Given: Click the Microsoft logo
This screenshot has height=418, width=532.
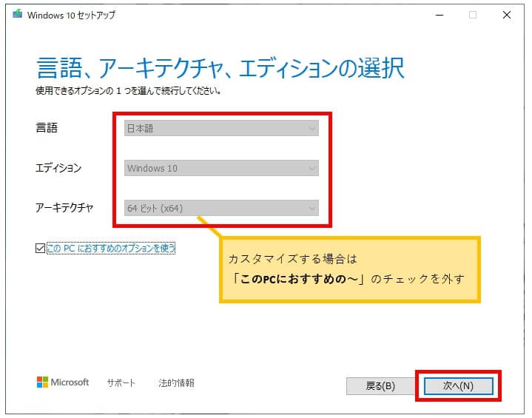Looking at the screenshot, I should (x=63, y=382).
